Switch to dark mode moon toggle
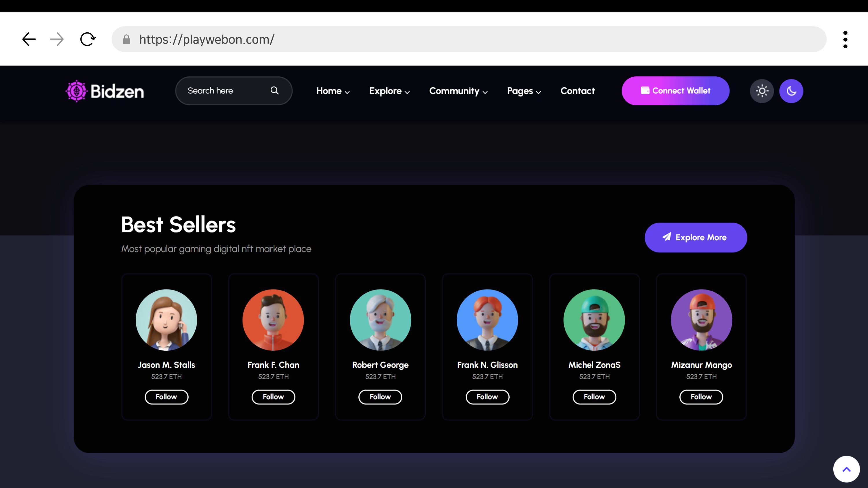 791,91
